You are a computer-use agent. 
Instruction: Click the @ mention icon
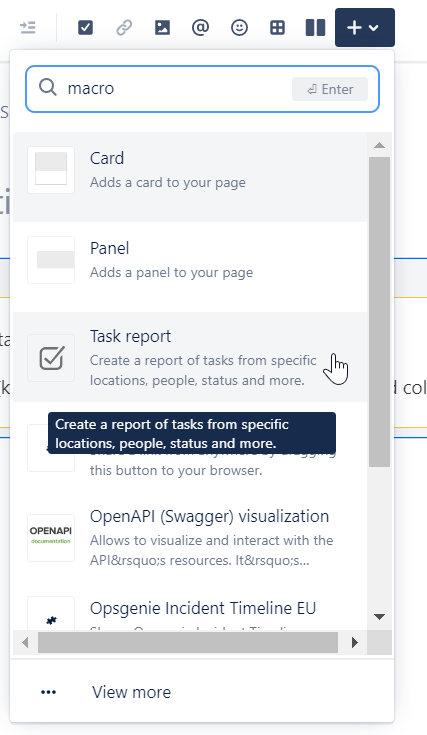click(201, 28)
